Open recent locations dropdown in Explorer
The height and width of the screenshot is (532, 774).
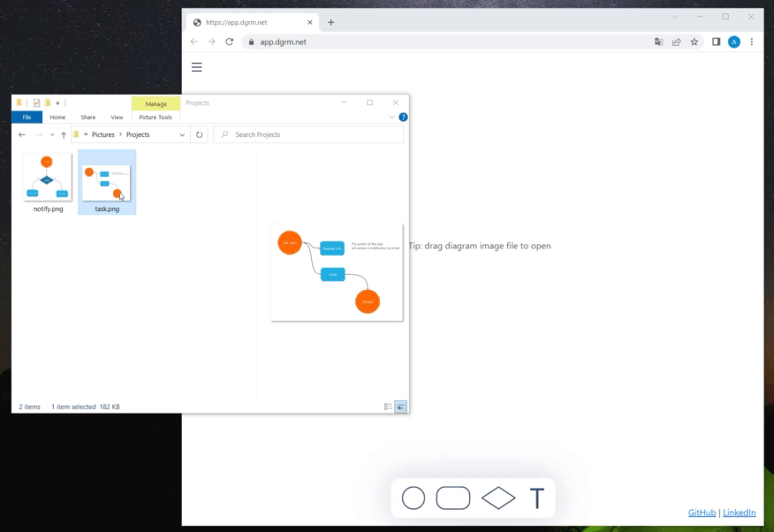coord(52,134)
